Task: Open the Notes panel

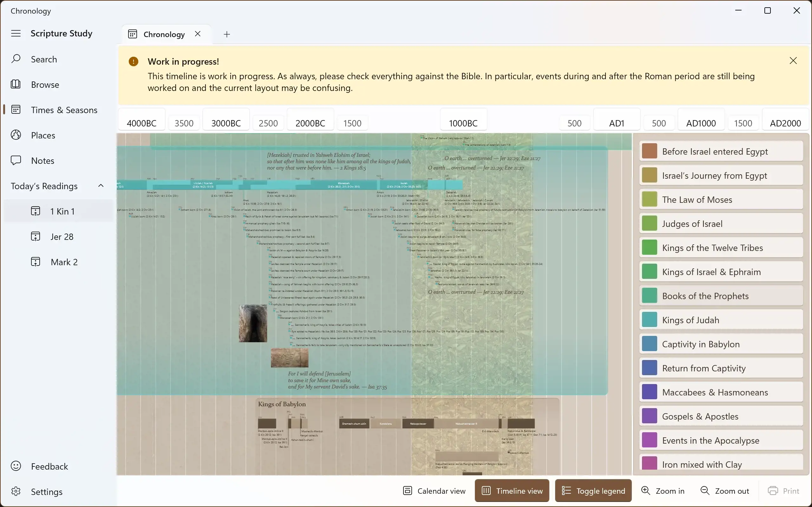Action: [42, 161]
